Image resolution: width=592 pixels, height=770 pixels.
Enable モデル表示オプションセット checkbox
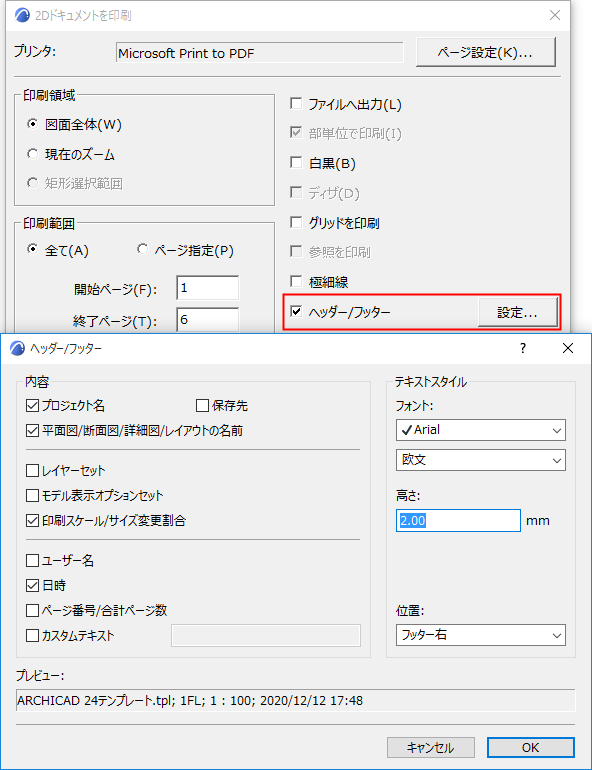pos(32,495)
